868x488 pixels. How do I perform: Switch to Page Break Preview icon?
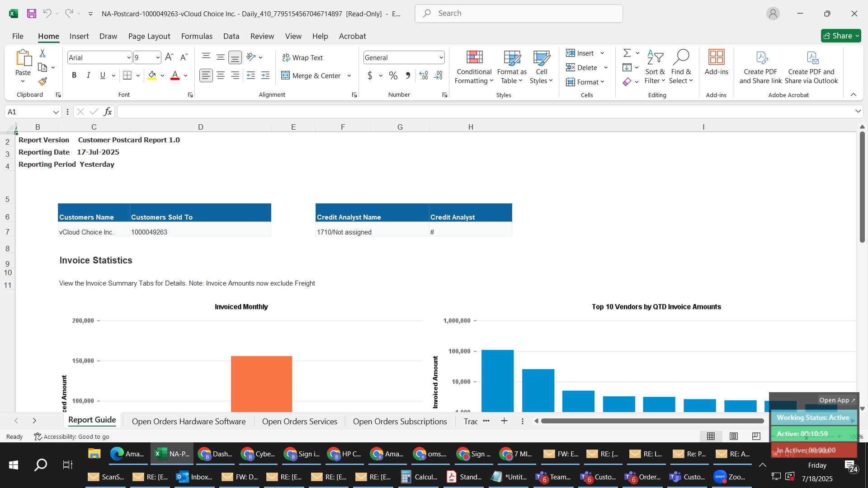tap(756, 436)
